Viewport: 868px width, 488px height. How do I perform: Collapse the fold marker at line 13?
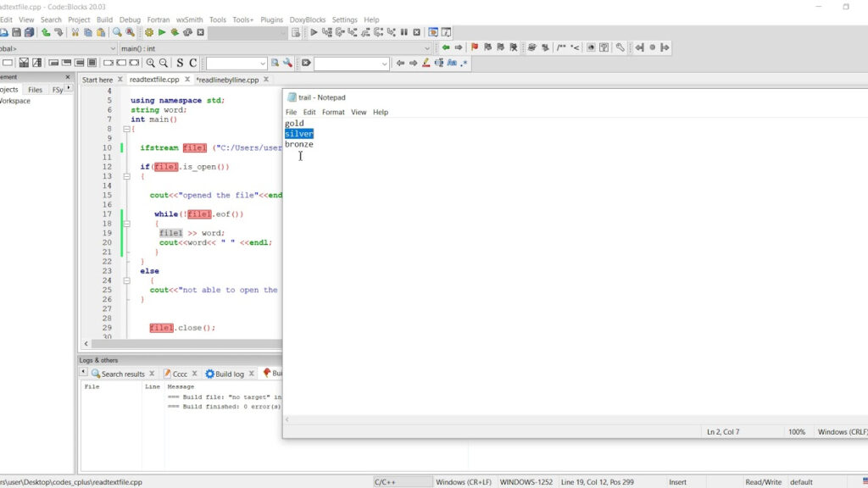127,176
